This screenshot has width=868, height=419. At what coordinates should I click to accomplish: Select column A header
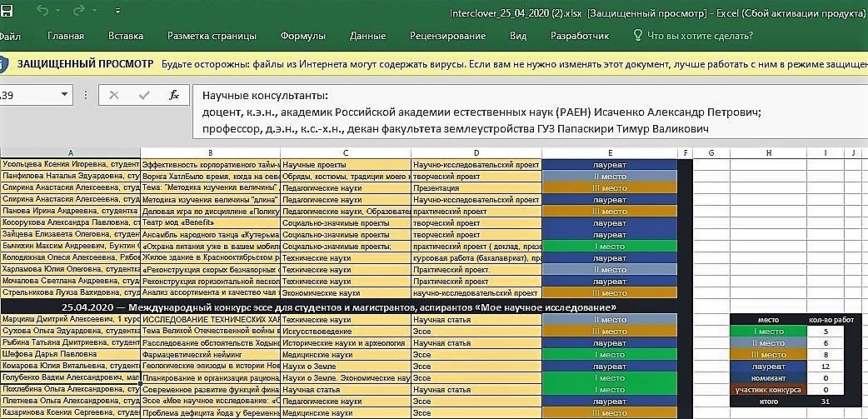(x=70, y=152)
